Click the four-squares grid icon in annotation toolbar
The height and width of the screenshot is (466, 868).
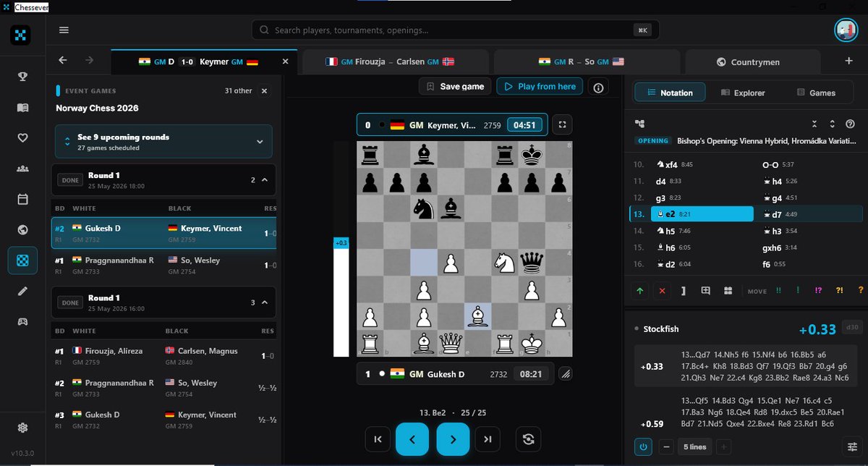click(728, 290)
